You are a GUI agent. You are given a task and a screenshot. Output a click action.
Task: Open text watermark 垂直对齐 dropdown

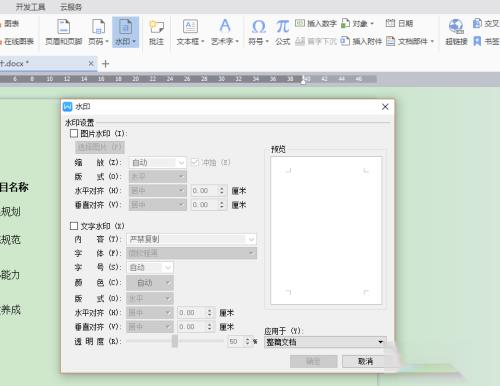click(150, 327)
